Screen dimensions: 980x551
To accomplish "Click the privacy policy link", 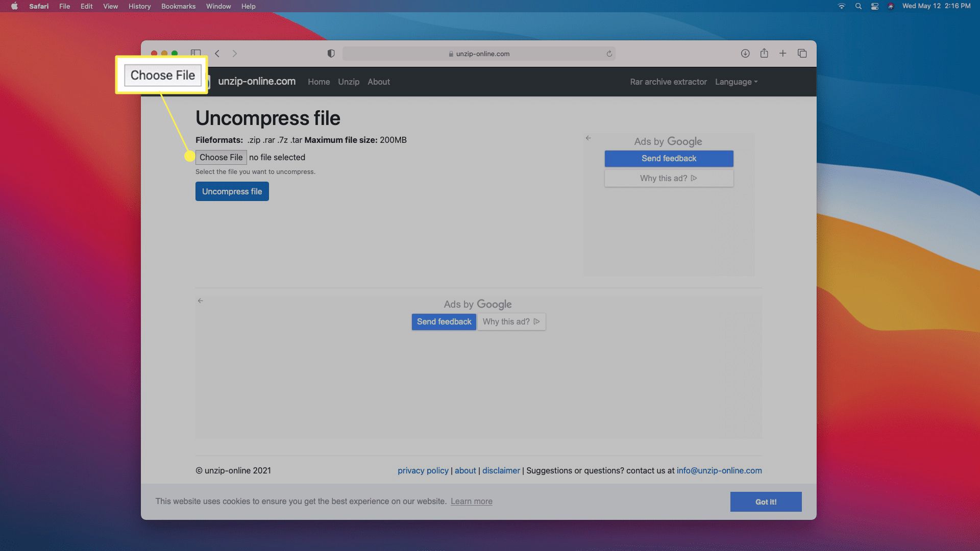I will (423, 470).
